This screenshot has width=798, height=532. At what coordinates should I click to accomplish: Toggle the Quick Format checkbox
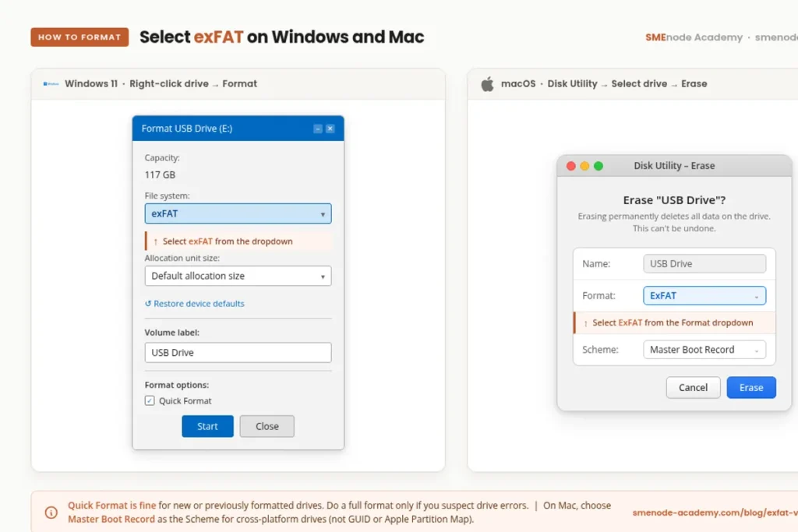[x=150, y=401]
